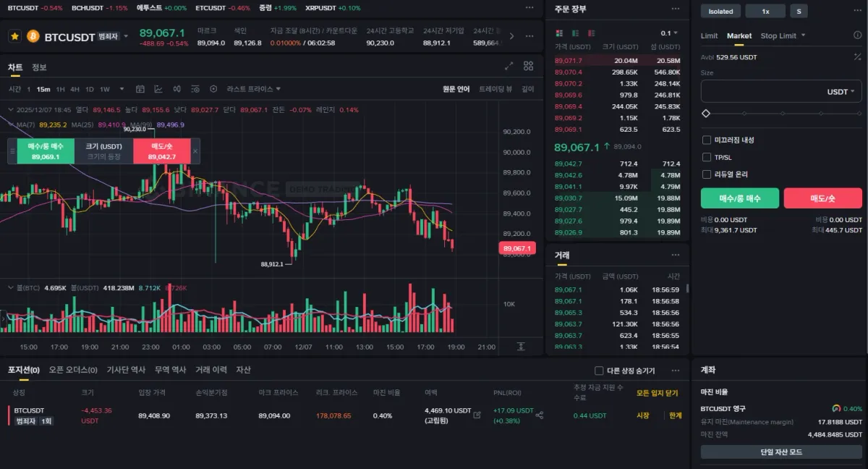Select the 4H chart interval
868x469 pixels.
(x=75, y=89)
